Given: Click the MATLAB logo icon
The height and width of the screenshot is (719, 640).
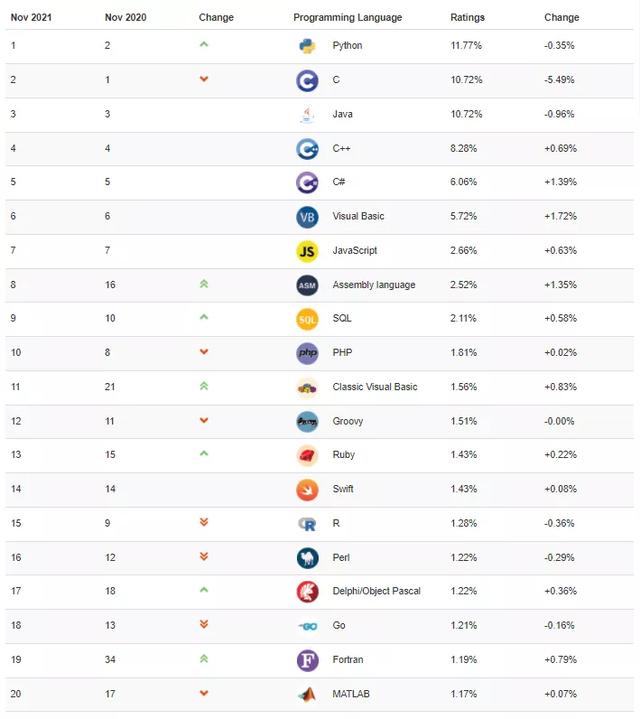Looking at the screenshot, I should click(307, 694).
